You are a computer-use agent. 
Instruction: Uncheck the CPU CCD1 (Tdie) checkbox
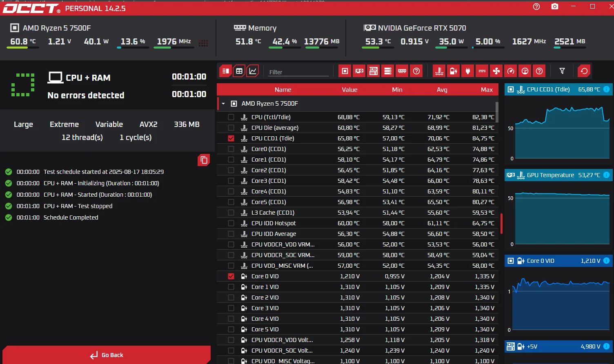231,138
